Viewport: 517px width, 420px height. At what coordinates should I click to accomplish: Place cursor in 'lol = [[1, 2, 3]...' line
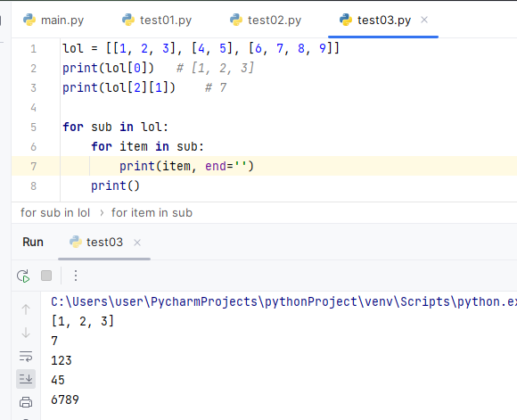tap(201, 48)
